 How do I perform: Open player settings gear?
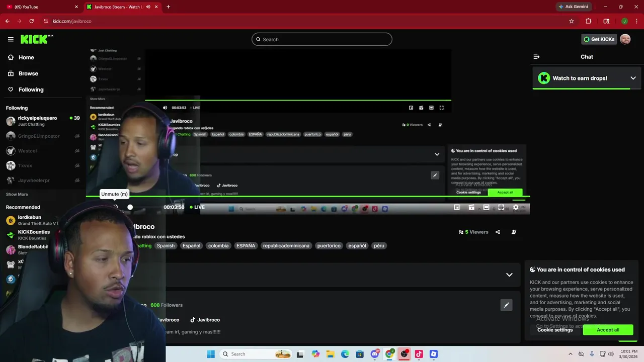[x=516, y=207]
